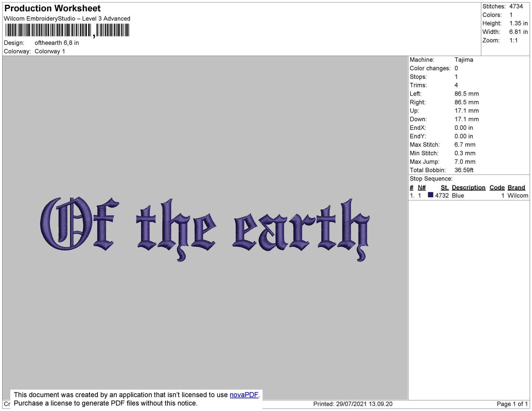The height and width of the screenshot is (411, 532).
Task: Click the design barcode
Action: pos(67,31)
